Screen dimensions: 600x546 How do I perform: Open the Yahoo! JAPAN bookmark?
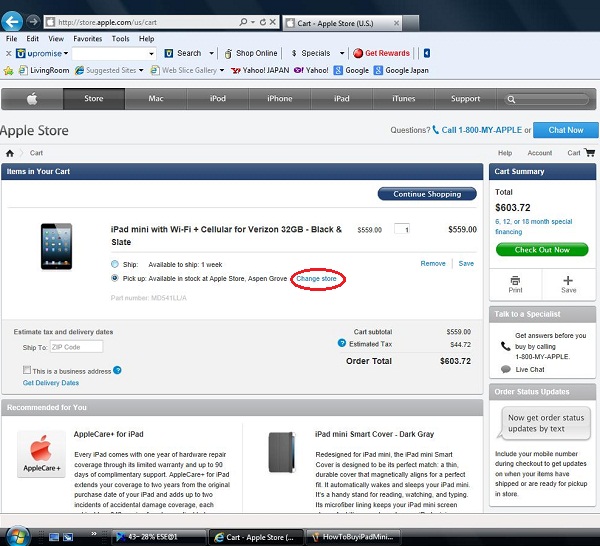[x=260, y=70]
